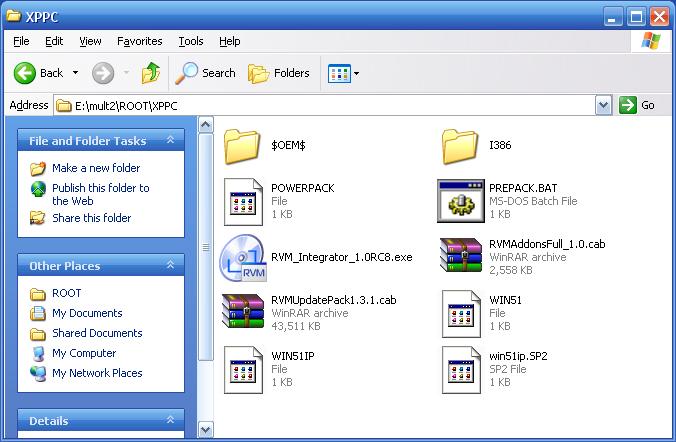Open My Documents link
Viewport: 676px width, 442px height.
click(87, 313)
